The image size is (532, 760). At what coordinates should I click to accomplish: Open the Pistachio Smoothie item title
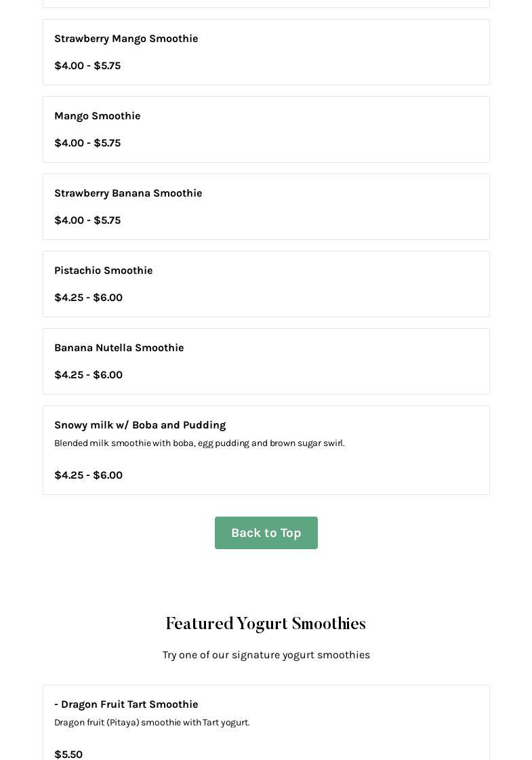(103, 271)
